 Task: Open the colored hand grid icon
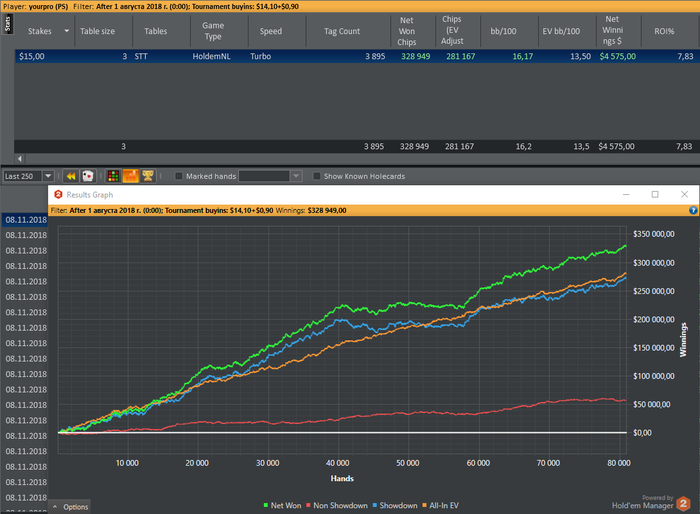point(113,176)
